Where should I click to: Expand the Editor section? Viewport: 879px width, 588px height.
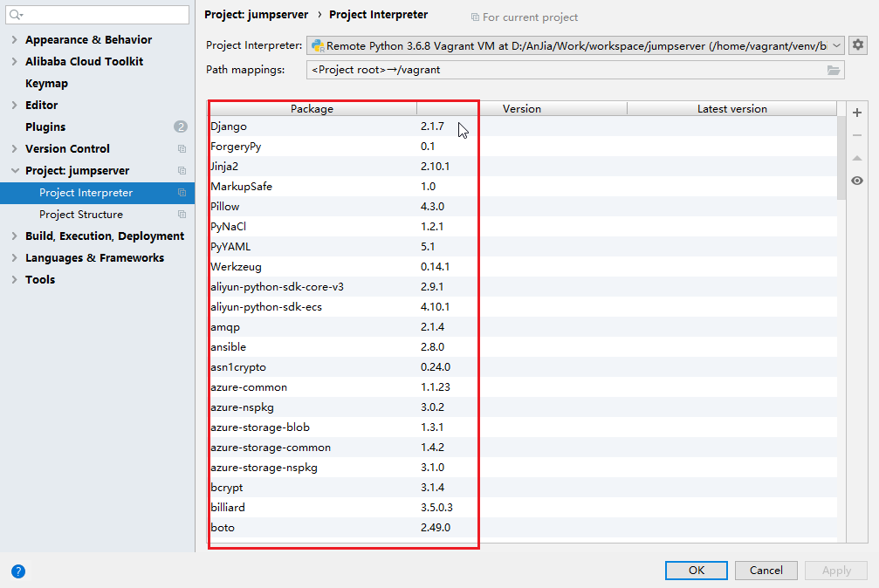tap(15, 105)
